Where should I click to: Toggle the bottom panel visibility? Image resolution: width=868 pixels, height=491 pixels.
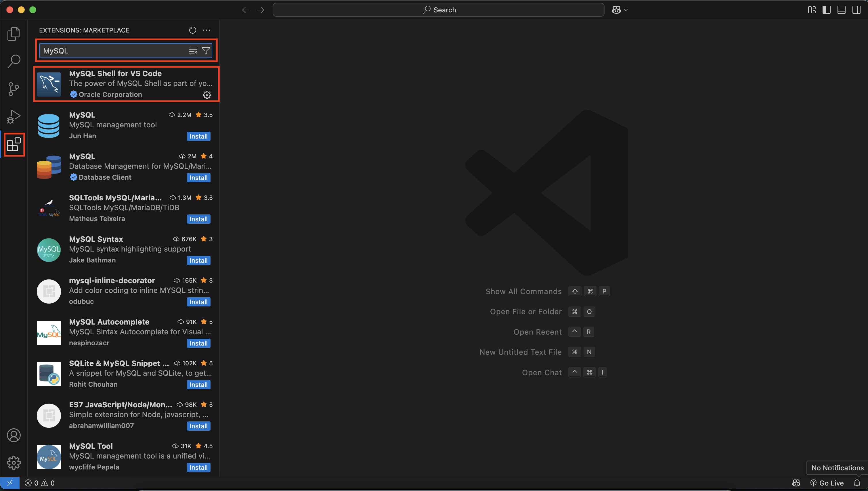[841, 10]
